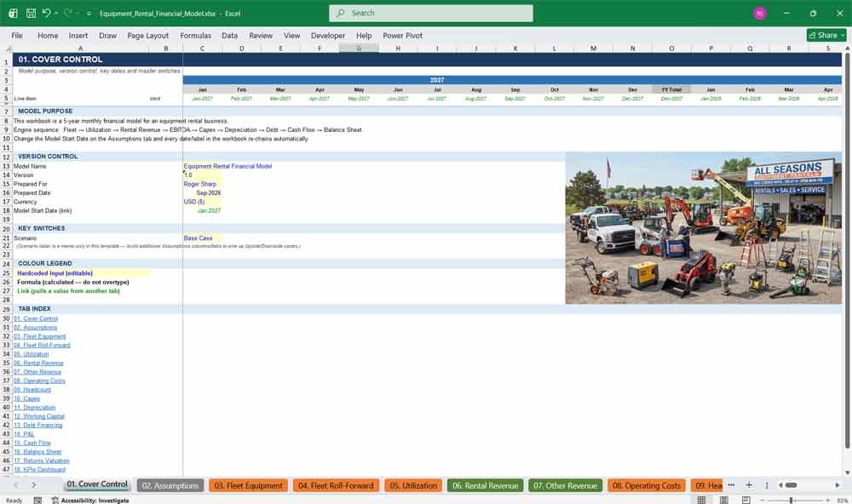The width and height of the screenshot is (852, 504).
Task: Select the All Seasons rental yard picture
Action: (x=703, y=227)
